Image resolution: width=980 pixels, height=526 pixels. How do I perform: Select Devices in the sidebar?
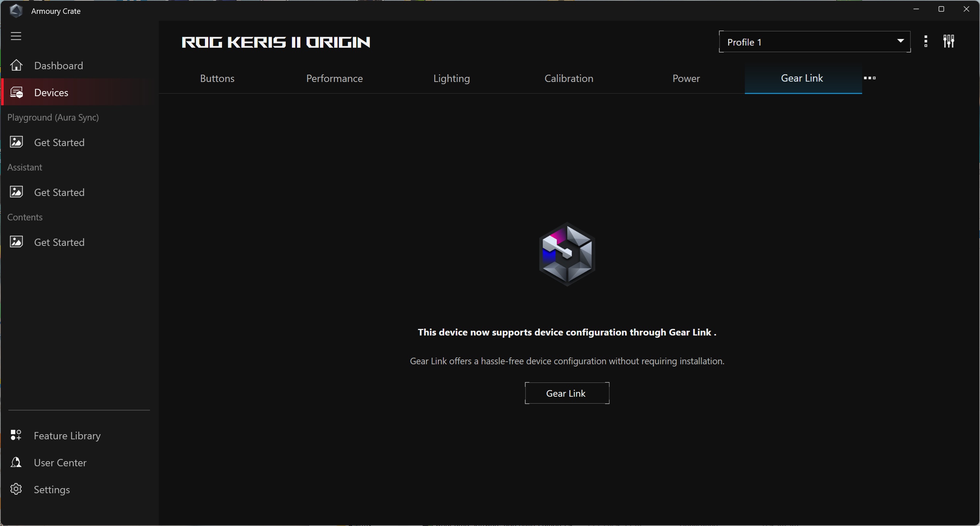click(x=79, y=93)
